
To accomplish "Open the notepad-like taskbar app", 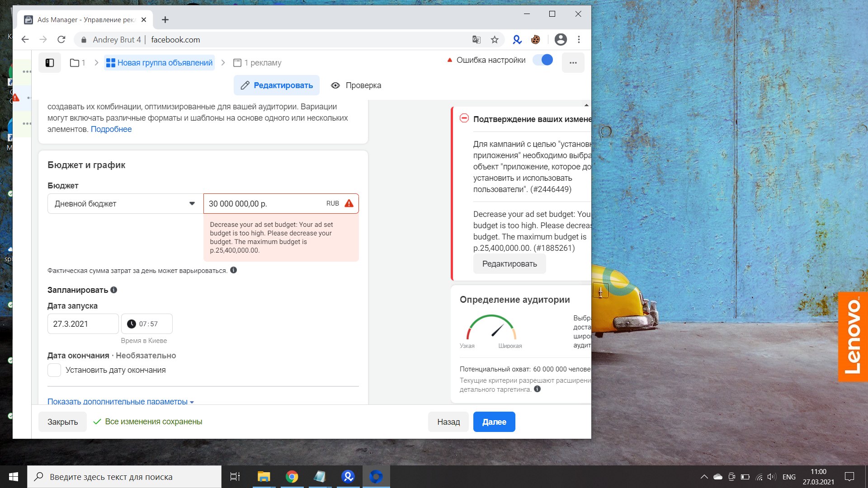I will point(320,477).
